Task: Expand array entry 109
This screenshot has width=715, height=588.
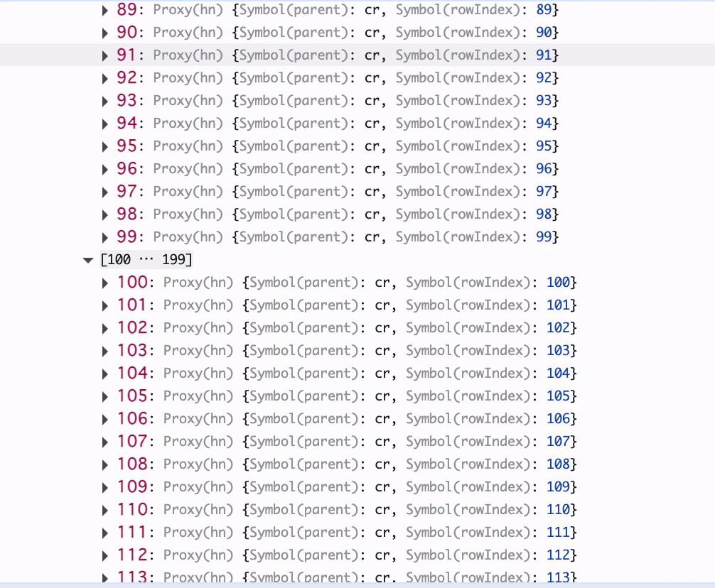Action: 105,489
